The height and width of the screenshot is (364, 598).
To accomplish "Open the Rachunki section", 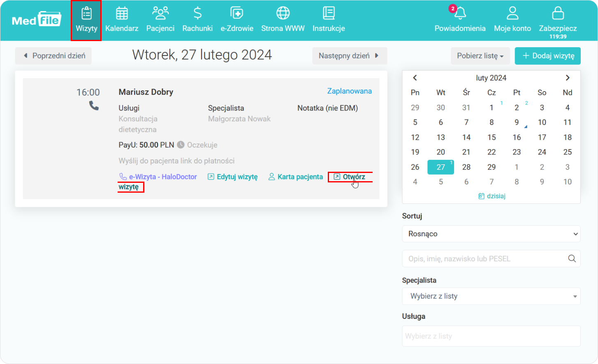I will [197, 20].
